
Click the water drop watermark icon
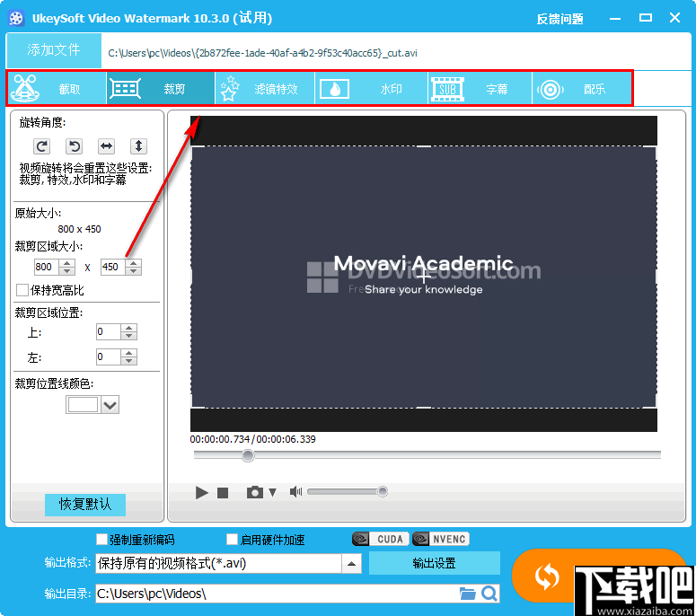coord(334,89)
